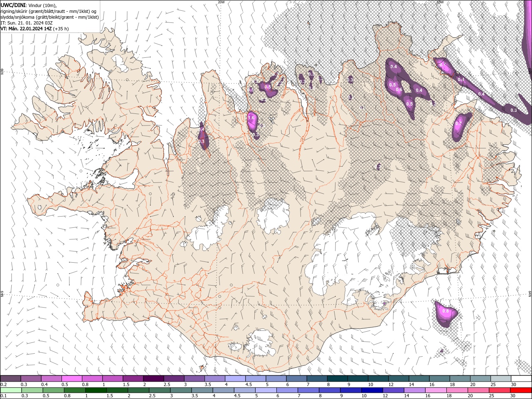Pick the pale grey swatch between 25 and 30 on the purple legend row
Viewport: 532px width, 399px height.
[501, 379]
